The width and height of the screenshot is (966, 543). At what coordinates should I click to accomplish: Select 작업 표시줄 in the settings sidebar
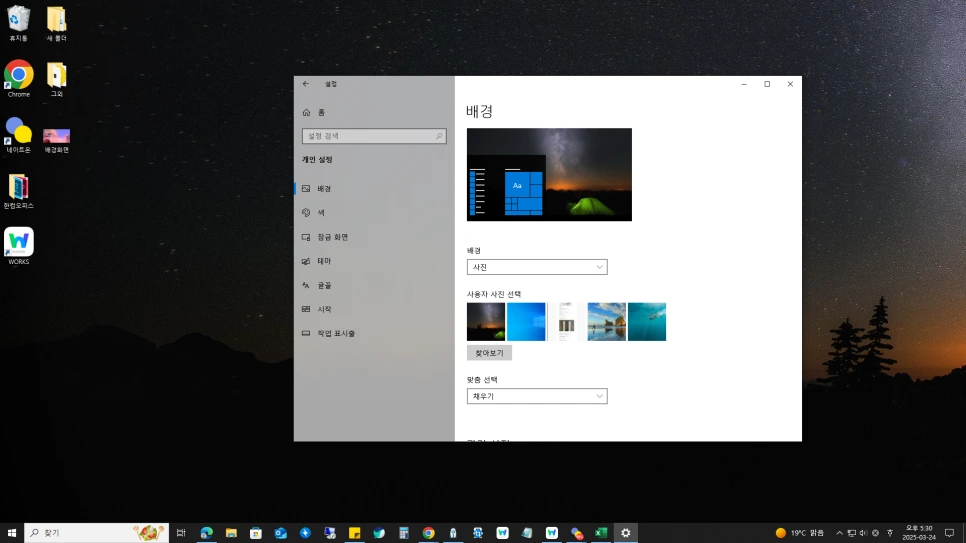[x=374, y=333]
